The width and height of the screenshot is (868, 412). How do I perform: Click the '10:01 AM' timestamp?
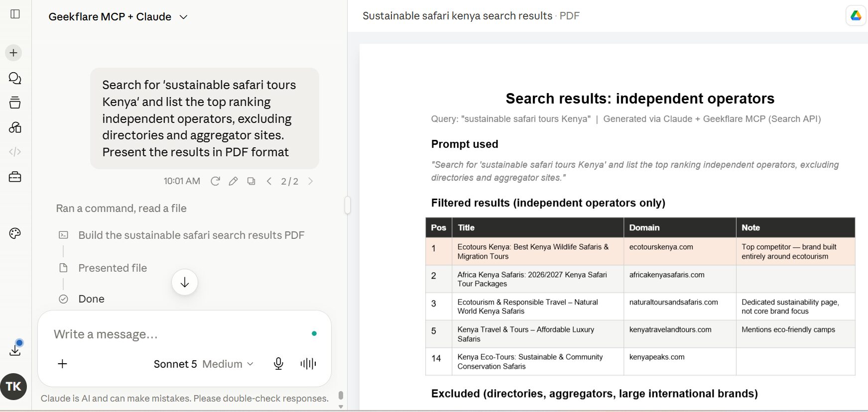coord(182,181)
